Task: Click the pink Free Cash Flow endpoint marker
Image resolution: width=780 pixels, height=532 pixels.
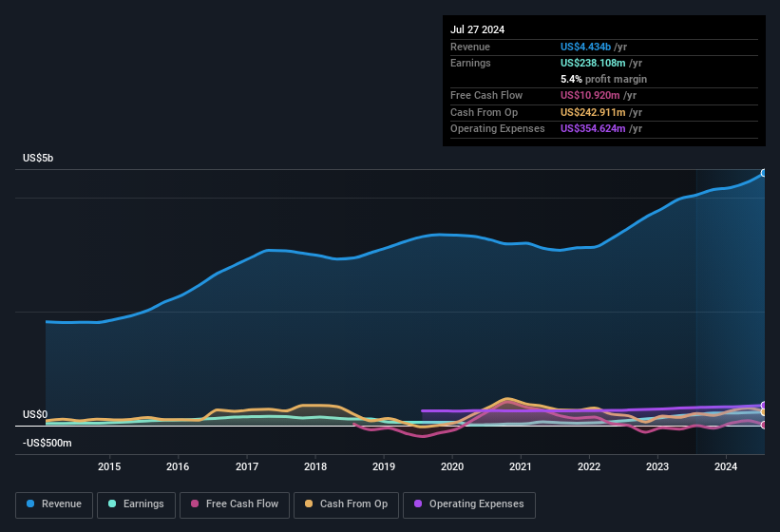Action: tap(763, 425)
